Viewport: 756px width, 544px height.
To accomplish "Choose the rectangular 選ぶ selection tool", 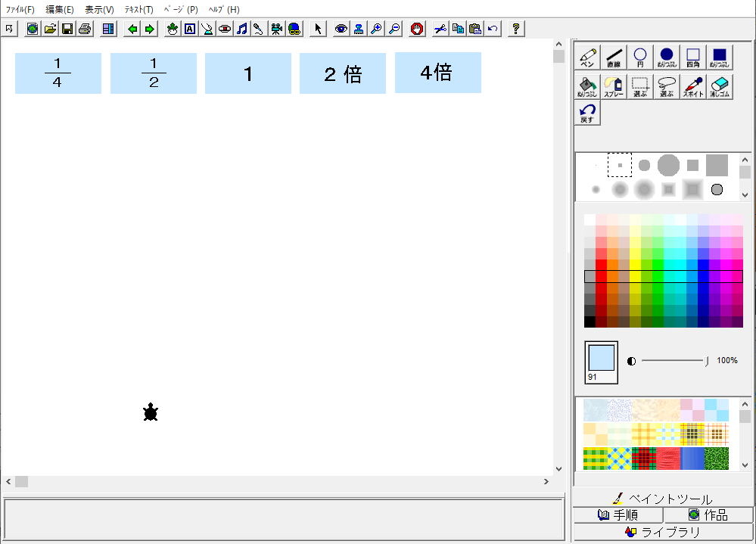I will (640, 87).
